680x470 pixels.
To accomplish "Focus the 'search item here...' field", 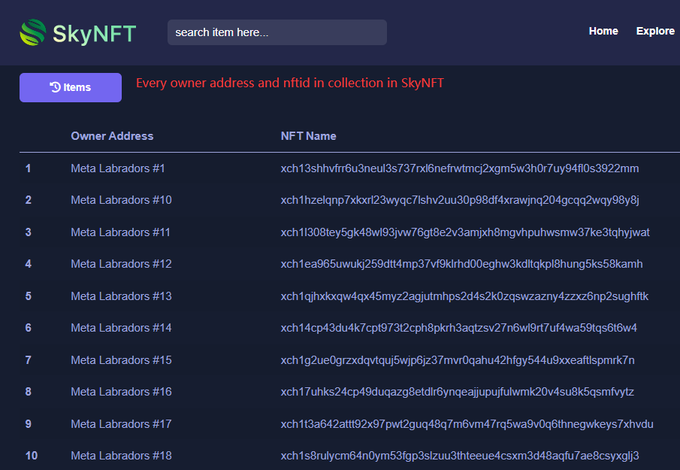I will [277, 32].
